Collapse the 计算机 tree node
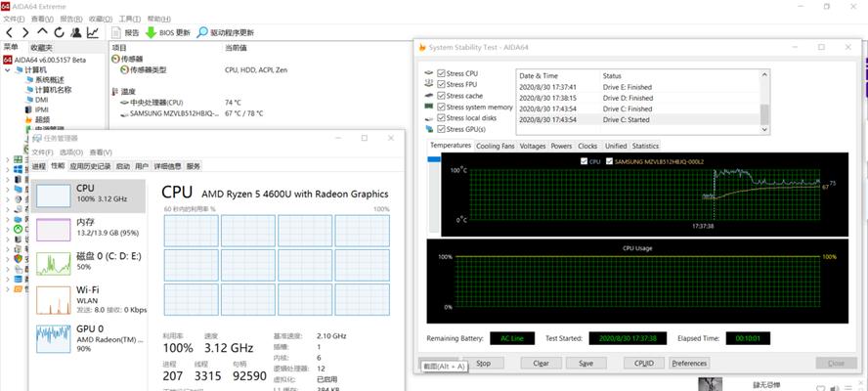 [x=8, y=70]
